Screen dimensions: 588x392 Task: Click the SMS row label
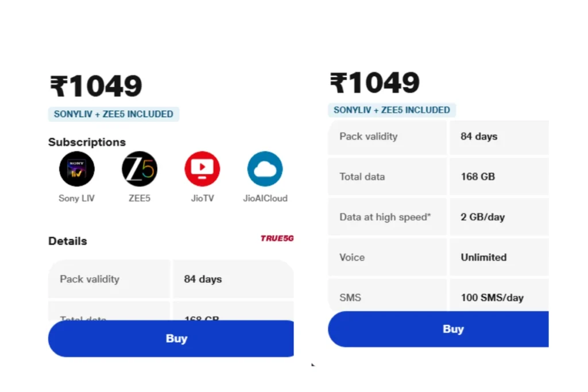click(x=351, y=297)
